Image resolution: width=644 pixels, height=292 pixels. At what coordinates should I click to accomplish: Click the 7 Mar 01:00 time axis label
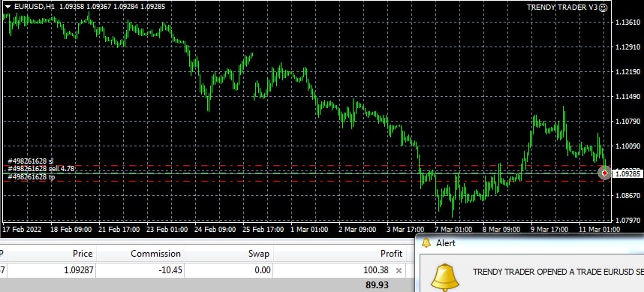(x=453, y=229)
